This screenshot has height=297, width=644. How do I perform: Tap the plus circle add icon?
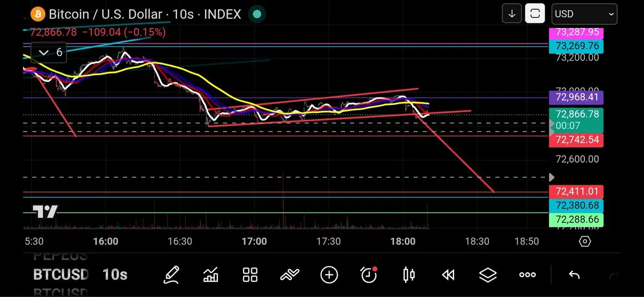(329, 275)
